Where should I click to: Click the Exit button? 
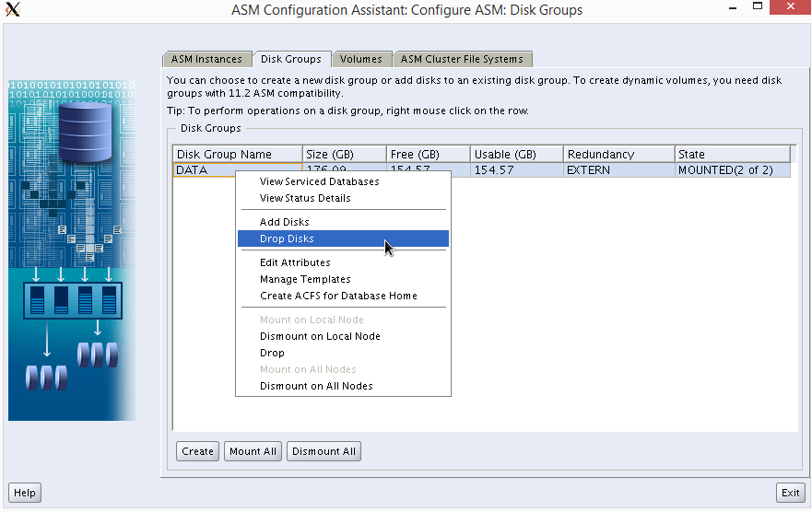(790, 493)
